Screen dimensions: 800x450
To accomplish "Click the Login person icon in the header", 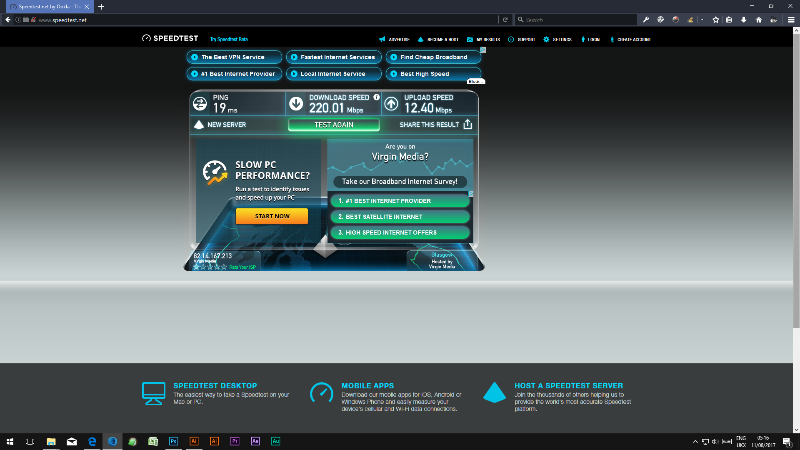I will pyautogui.click(x=583, y=39).
